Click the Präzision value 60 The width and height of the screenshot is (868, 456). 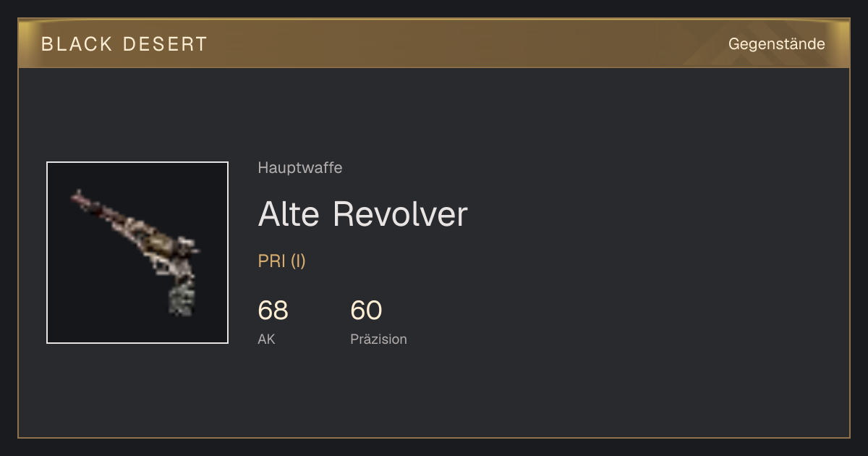pos(366,311)
